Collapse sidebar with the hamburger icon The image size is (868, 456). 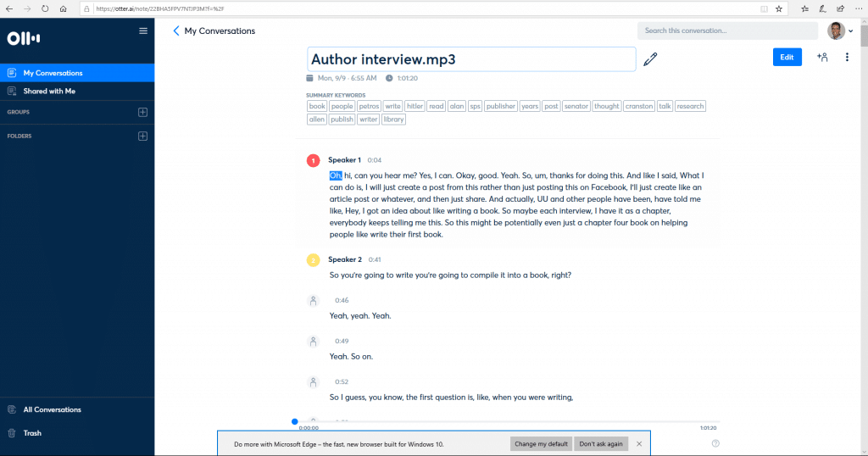coord(143,31)
